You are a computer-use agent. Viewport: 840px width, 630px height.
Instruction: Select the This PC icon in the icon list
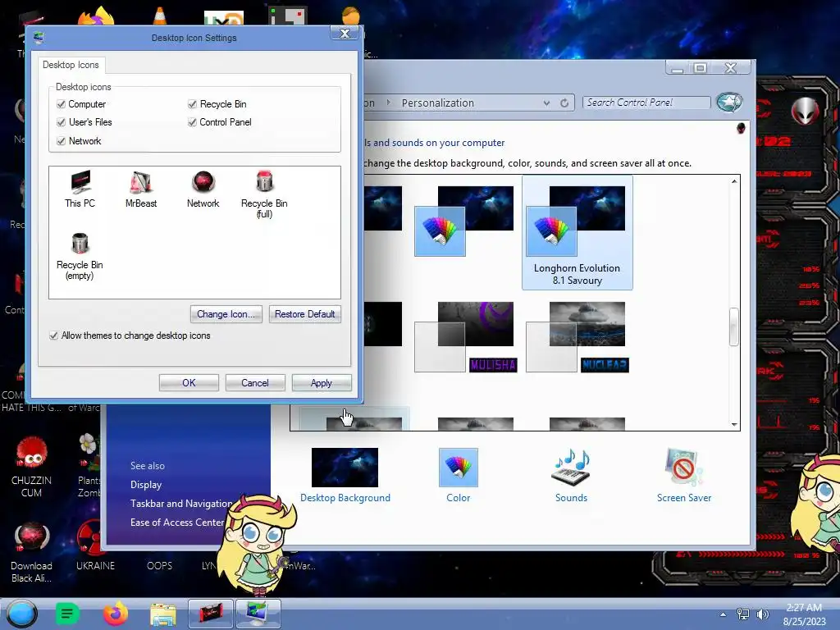pyautogui.click(x=80, y=189)
